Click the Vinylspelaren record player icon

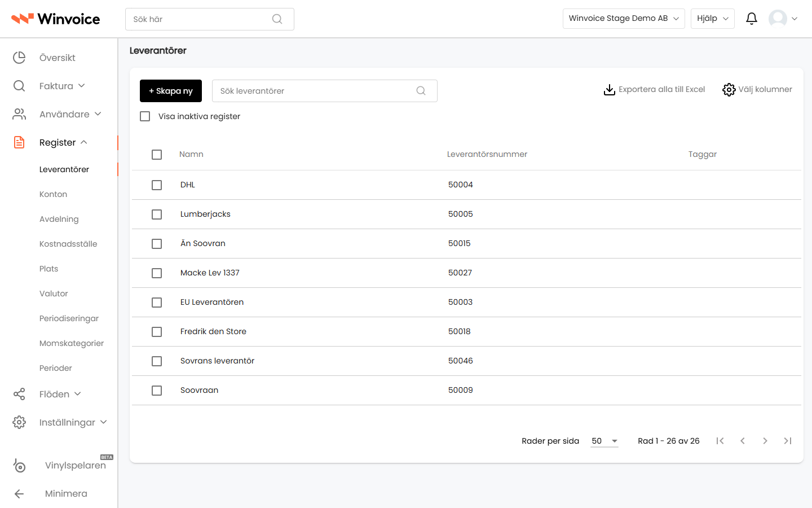point(19,465)
